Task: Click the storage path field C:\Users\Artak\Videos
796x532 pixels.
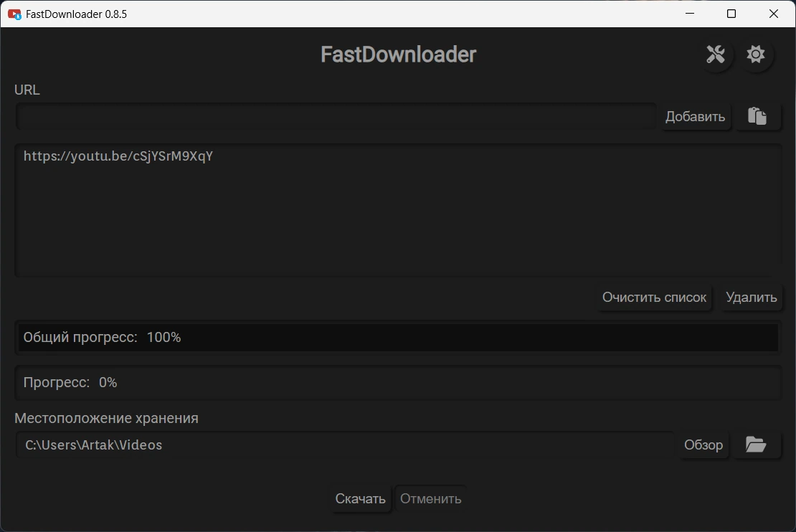Action: point(345,445)
